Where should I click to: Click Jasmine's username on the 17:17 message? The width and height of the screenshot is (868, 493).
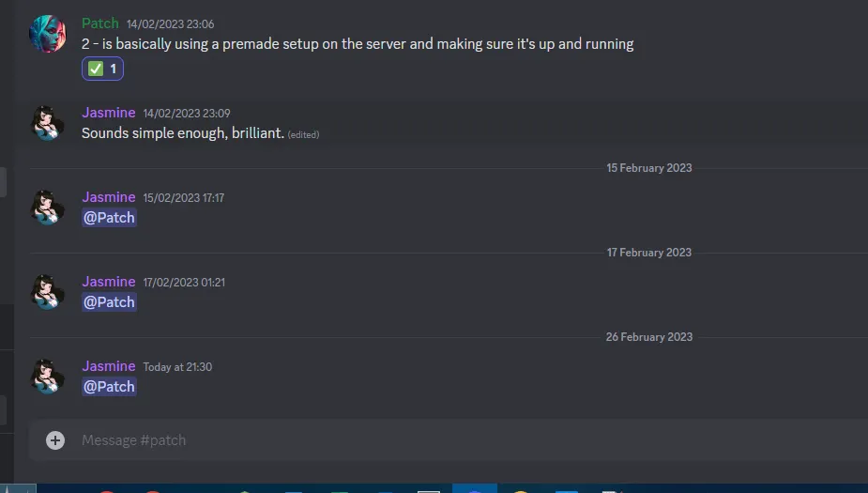(x=109, y=197)
